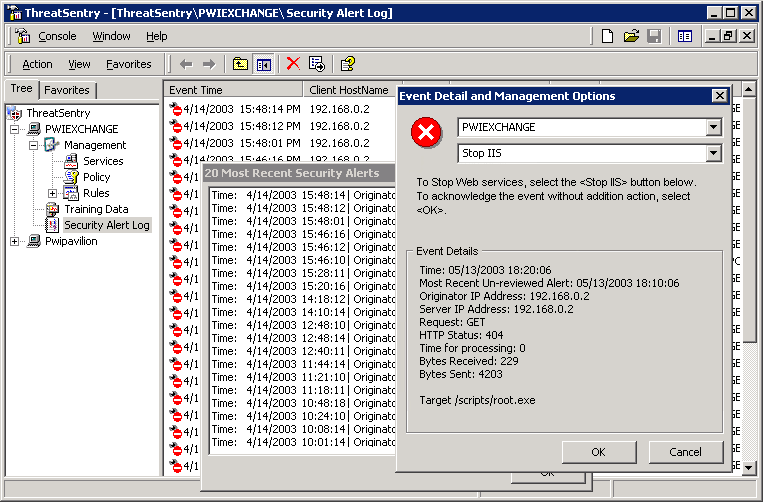This screenshot has height=502, width=763.
Task: Switch to the Tree tab
Action: coord(21,89)
